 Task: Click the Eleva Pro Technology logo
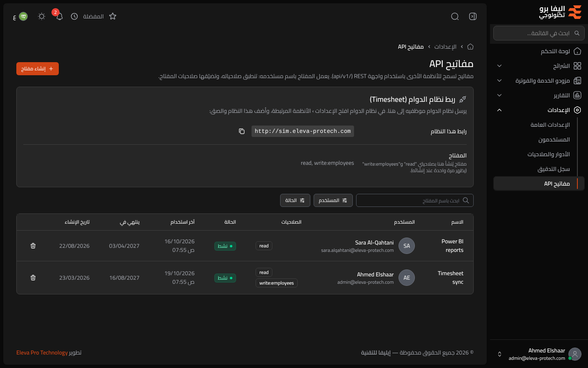pyautogui.click(x=560, y=12)
